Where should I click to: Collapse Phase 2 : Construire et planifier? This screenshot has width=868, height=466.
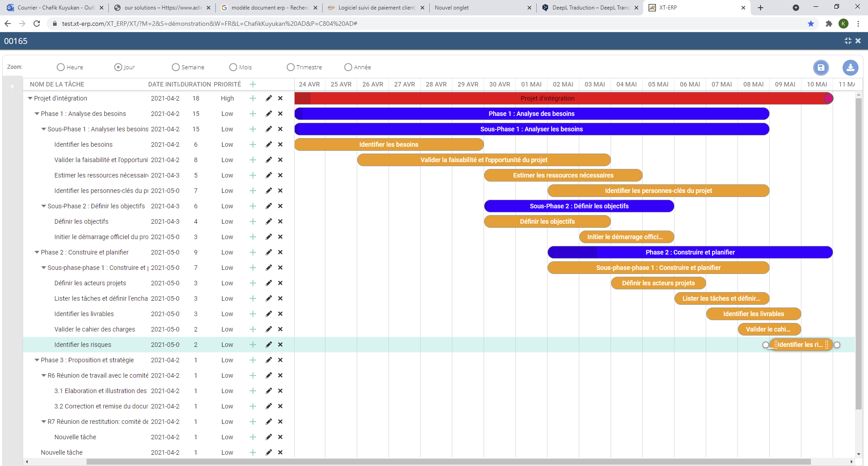[37, 252]
